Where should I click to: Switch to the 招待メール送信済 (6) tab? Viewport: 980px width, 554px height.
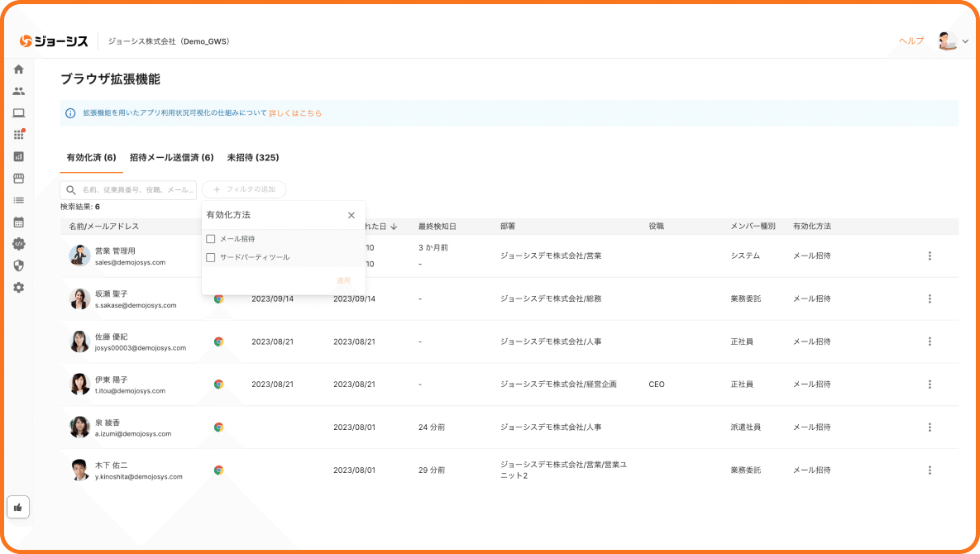[172, 157]
